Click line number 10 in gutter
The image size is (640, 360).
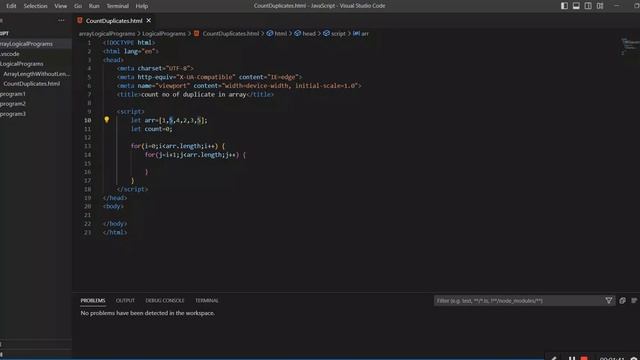tap(88, 120)
